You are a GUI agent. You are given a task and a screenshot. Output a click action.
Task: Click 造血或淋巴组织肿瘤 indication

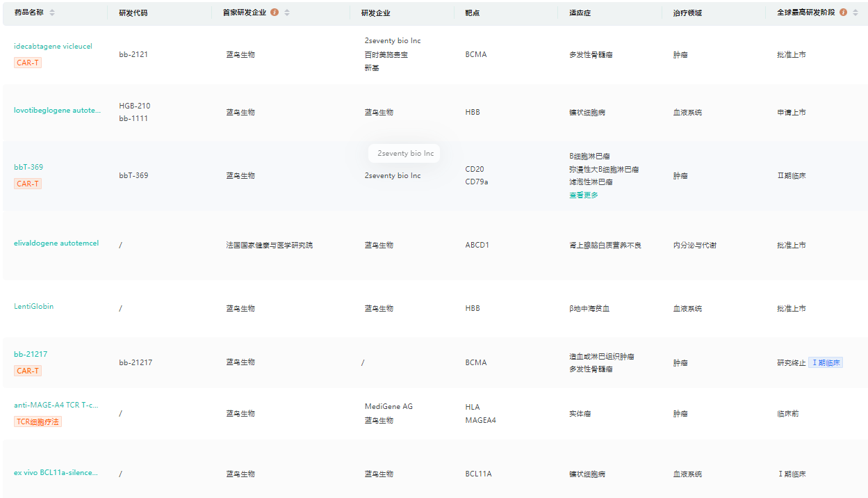click(602, 356)
